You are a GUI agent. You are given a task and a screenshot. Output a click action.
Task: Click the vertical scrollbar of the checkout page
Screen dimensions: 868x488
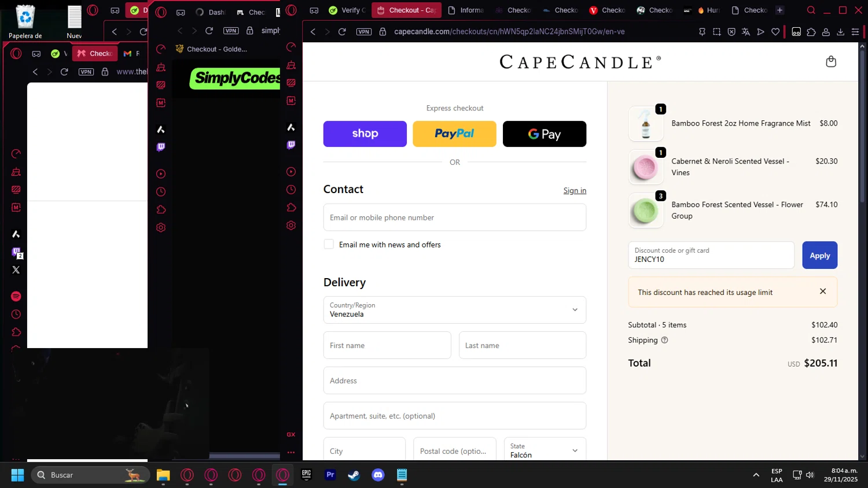click(x=862, y=127)
